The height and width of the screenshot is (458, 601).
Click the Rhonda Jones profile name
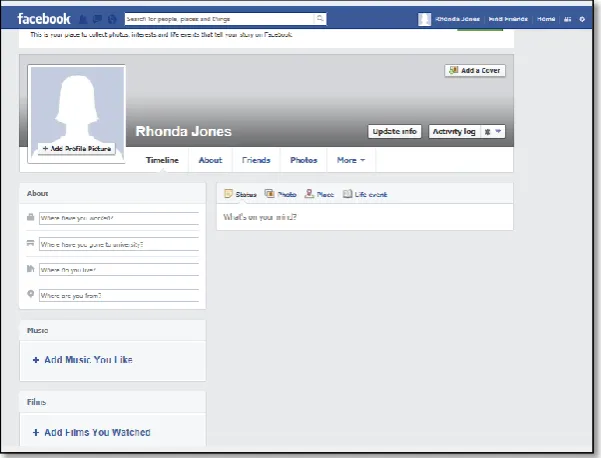(x=184, y=131)
